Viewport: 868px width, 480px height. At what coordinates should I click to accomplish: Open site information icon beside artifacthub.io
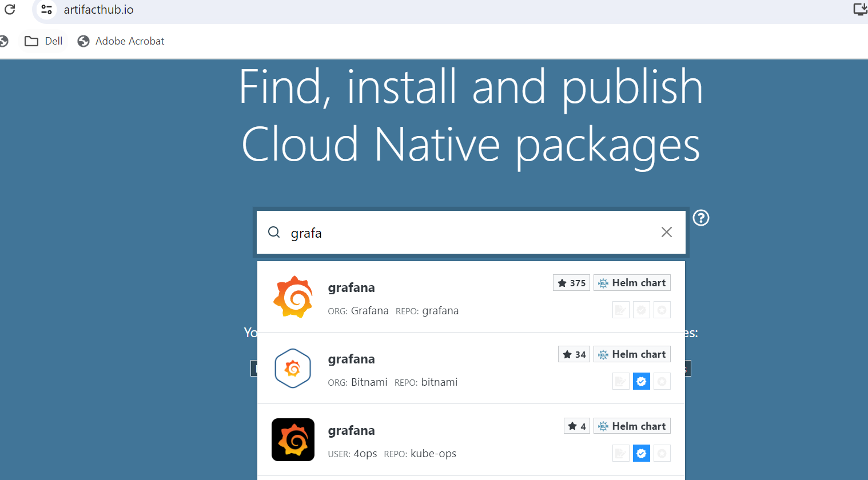pyautogui.click(x=47, y=10)
